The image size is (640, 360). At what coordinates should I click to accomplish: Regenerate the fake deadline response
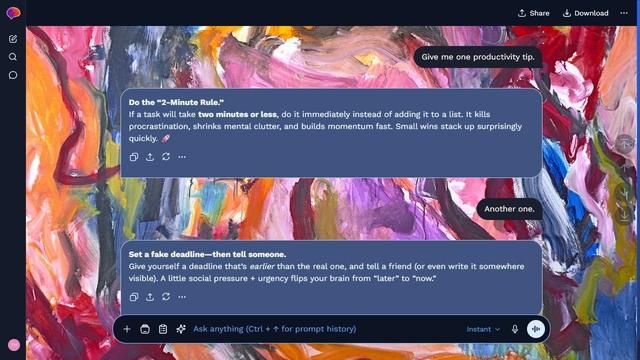[166, 297]
